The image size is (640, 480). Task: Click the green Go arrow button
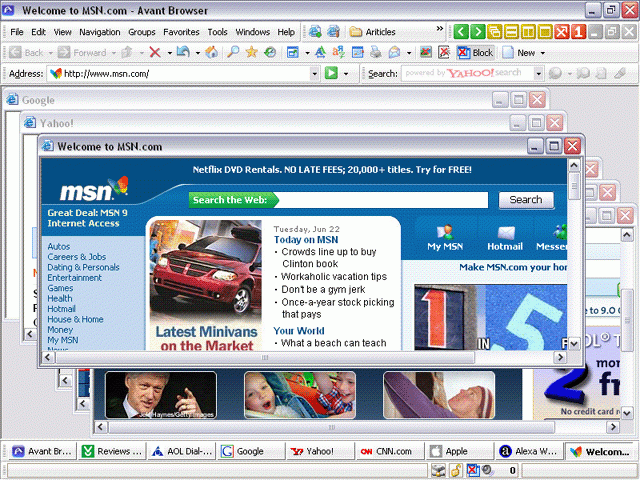(331, 73)
